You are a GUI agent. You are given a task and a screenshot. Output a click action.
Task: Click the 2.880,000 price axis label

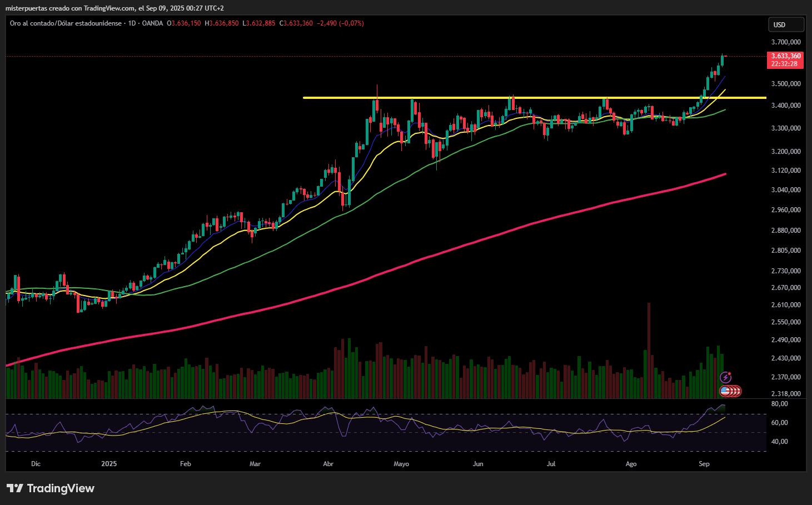click(786, 231)
